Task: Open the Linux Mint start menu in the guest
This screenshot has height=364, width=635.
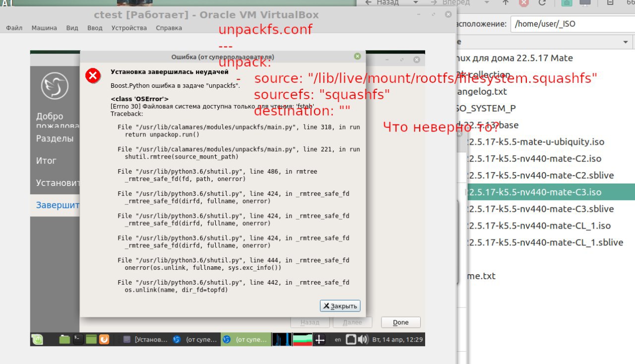Action: [38, 340]
